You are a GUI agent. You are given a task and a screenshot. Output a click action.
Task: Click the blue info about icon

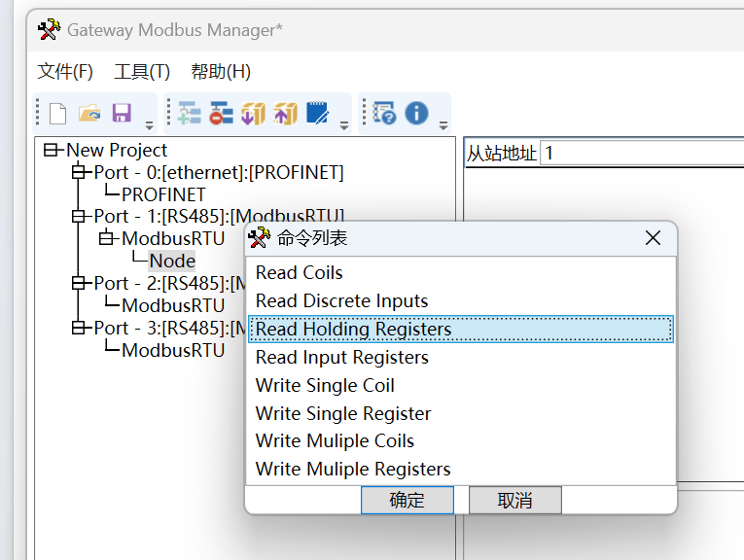click(416, 114)
